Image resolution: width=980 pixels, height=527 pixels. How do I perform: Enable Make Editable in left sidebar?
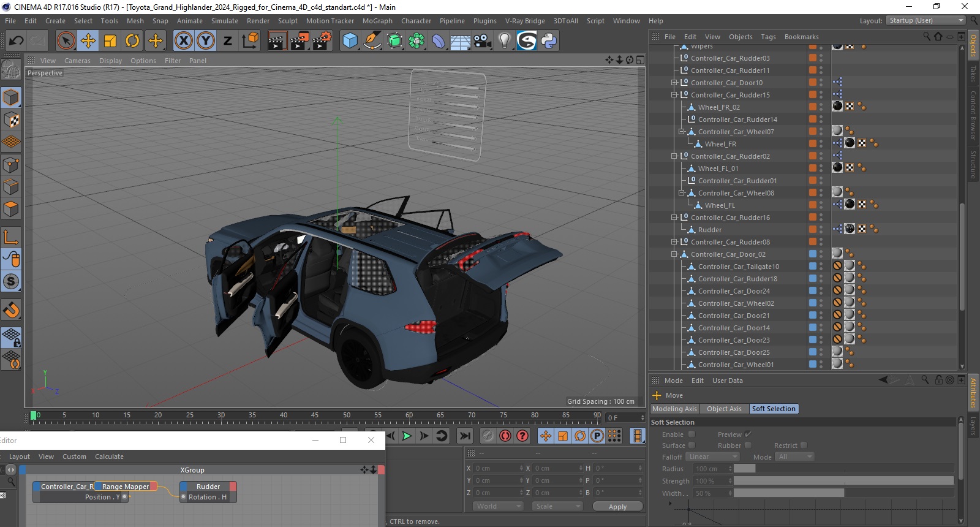(x=11, y=70)
